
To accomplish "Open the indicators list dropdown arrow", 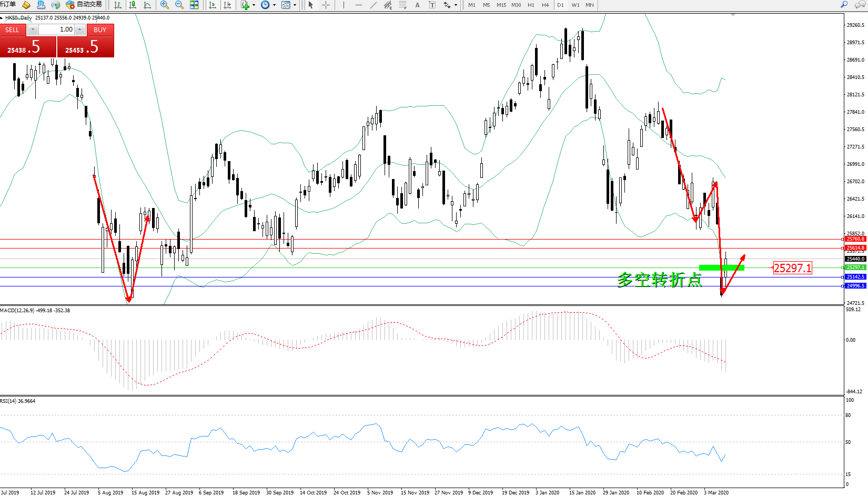I will pyautogui.click(x=254, y=5).
